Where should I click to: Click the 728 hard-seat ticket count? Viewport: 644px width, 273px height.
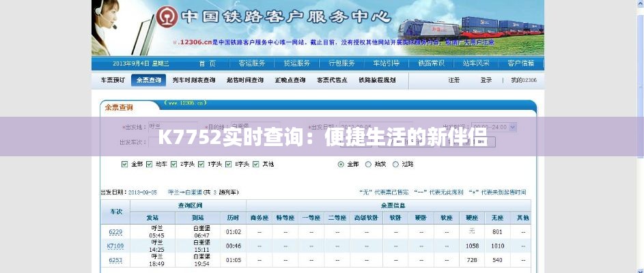coord(473,260)
